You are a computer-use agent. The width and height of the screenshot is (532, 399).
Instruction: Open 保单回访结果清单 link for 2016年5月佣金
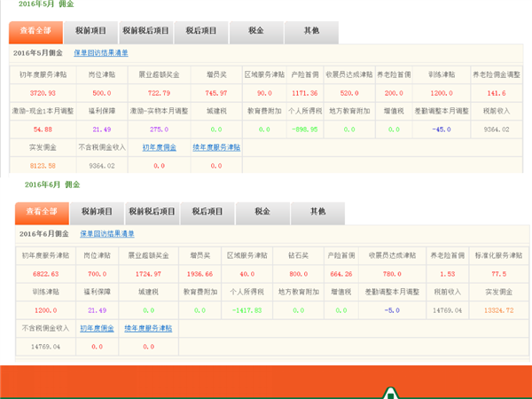point(101,53)
